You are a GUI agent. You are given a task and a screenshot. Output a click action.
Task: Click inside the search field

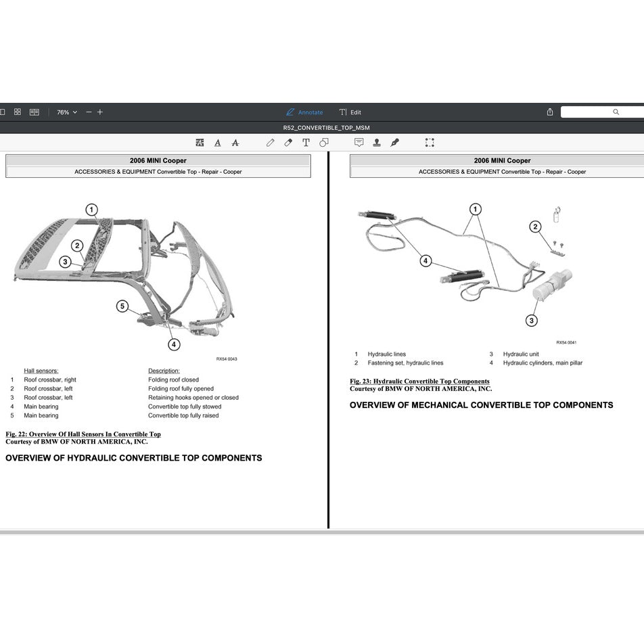(595, 112)
